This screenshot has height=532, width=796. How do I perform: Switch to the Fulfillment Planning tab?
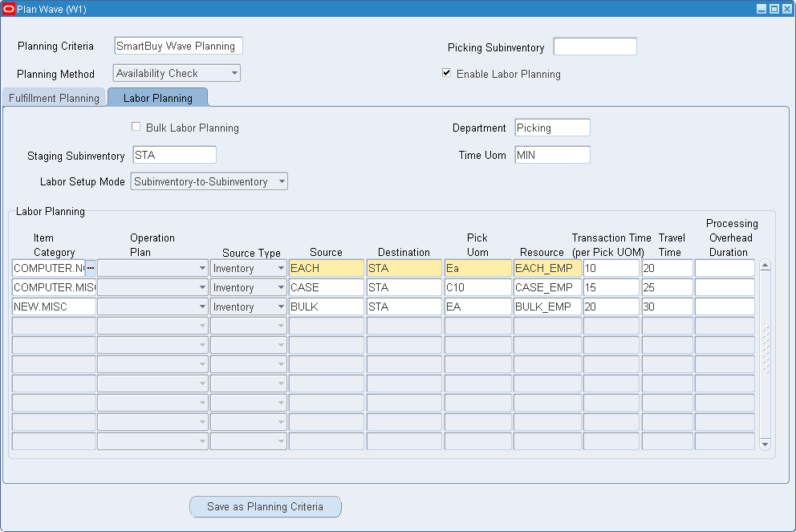[x=54, y=97]
